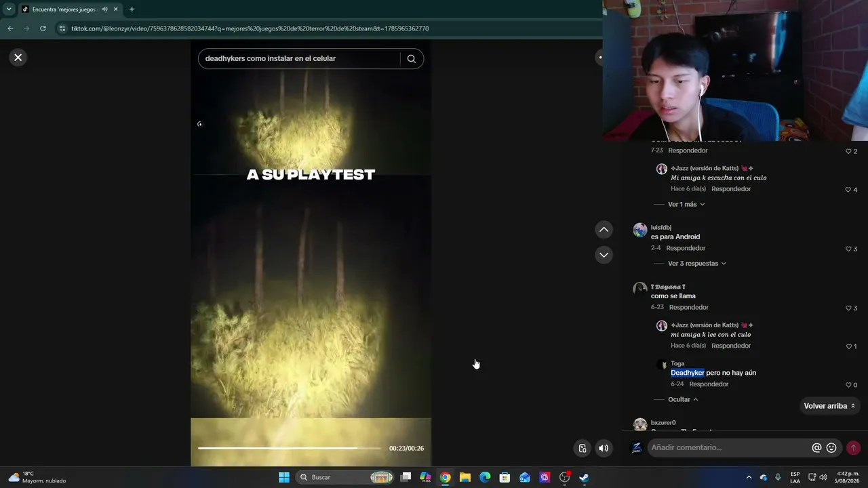Click the taskbar 'Buscar' search box
This screenshot has height=488, width=868.
[x=346, y=477]
